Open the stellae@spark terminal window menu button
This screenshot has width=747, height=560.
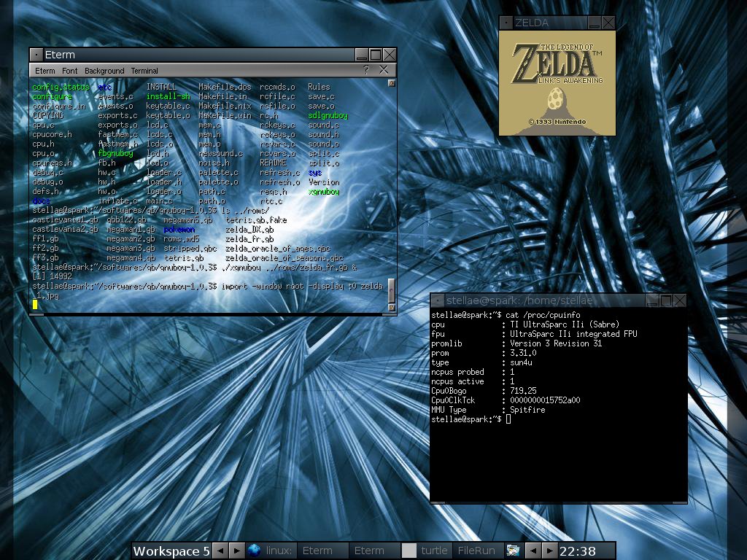[x=437, y=300]
